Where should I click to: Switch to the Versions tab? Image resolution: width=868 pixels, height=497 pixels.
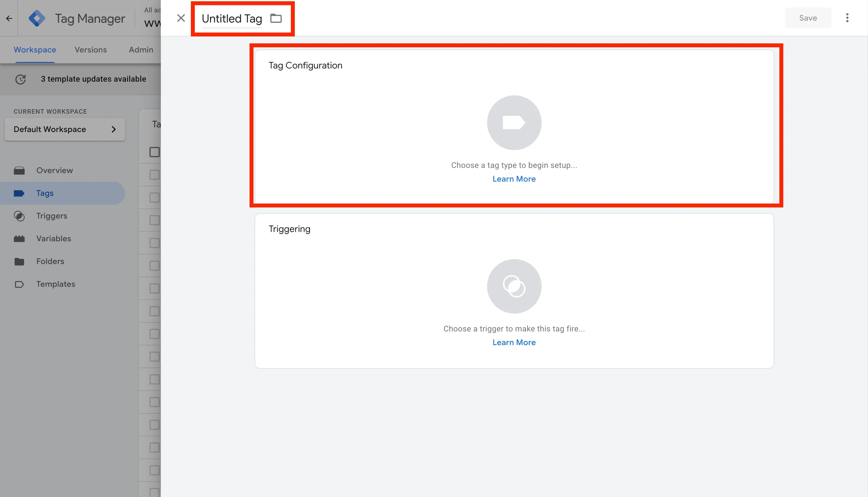tap(91, 50)
